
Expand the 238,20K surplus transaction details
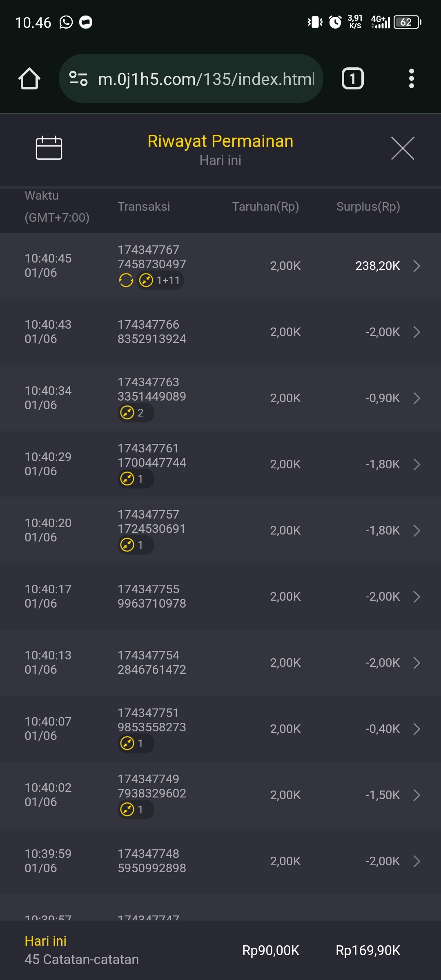point(416,266)
